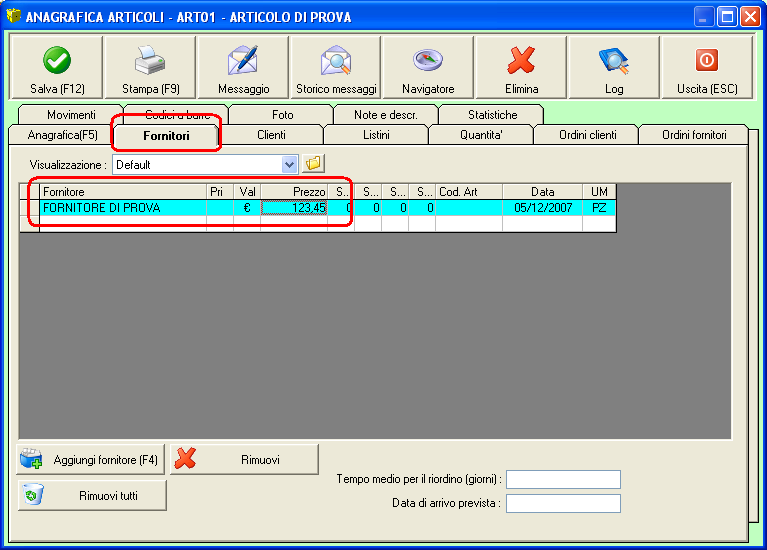This screenshot has height=550, width=767.
Task: Switch to the Movimenti tab
Action: click(x=71, y=115)
